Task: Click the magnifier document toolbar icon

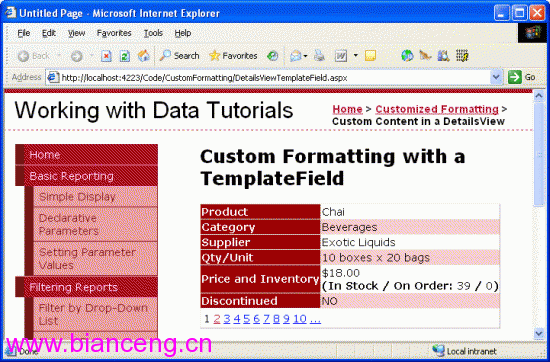Action: pos(444,56)
